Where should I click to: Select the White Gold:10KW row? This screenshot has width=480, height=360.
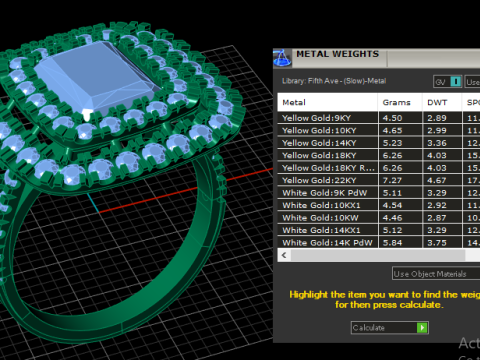[x=379, y=218]
